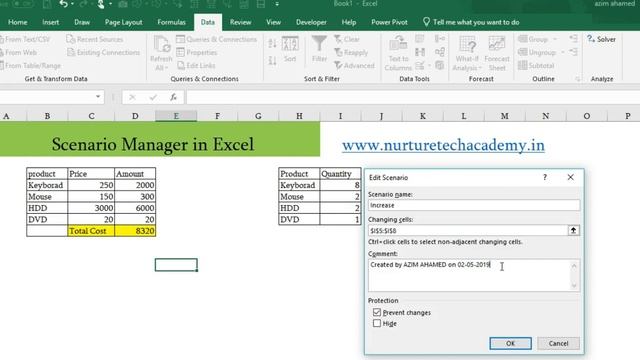This screenshot has width=640, height=360.
Task: Click the From Web data command
Action: [x=19, y=52]
